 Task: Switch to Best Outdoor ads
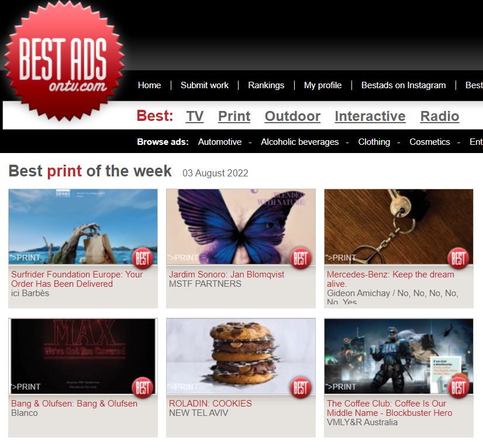292,116
